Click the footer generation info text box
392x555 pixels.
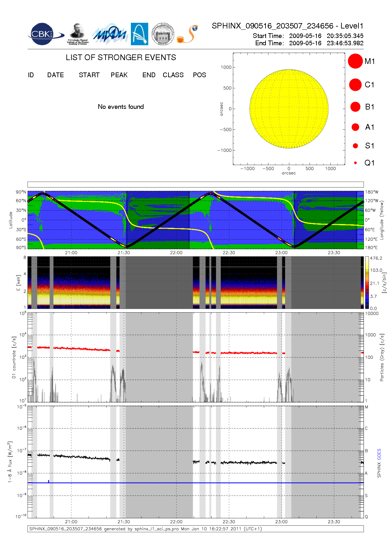coord(195,529)
